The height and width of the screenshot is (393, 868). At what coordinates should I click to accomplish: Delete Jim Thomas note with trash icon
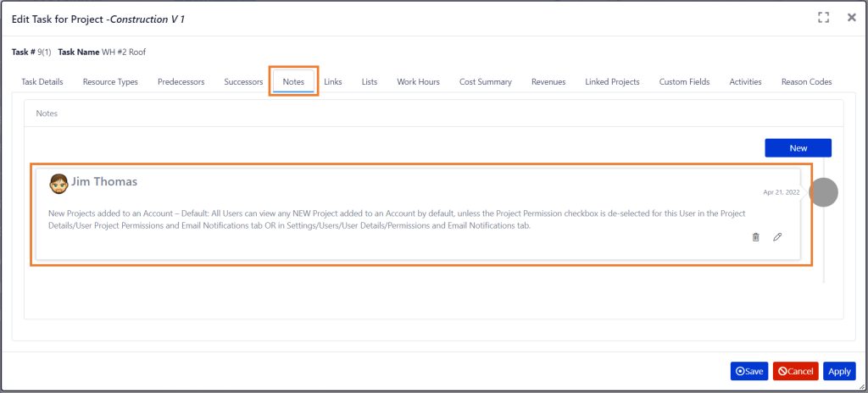[755, 237]
